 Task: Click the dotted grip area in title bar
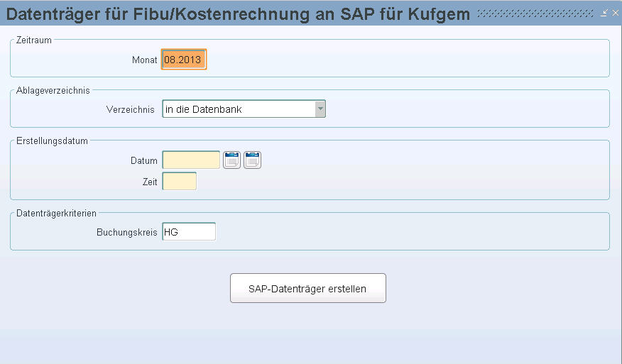click(x=536, y=13)
